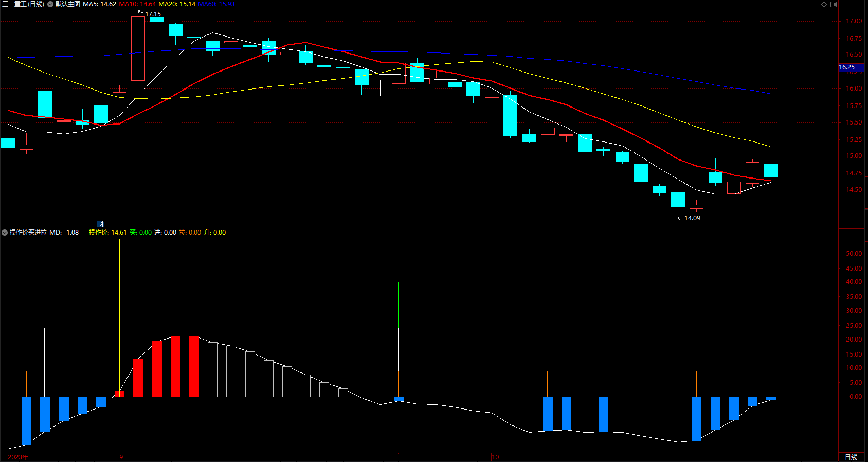The height and width of the screenshot is (462, 868).
Task: Open dropdown arrow beside 默认主图
Action: 50,4
